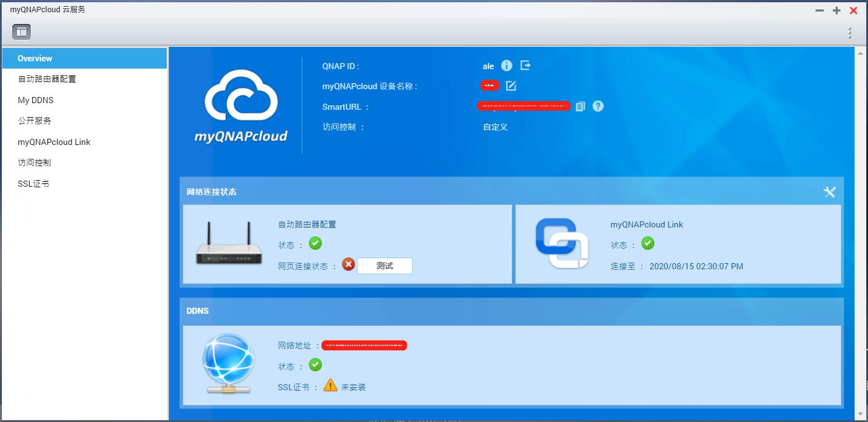
Task: Click the green status check for 自动路由器配置
Action: pos(315,244)
